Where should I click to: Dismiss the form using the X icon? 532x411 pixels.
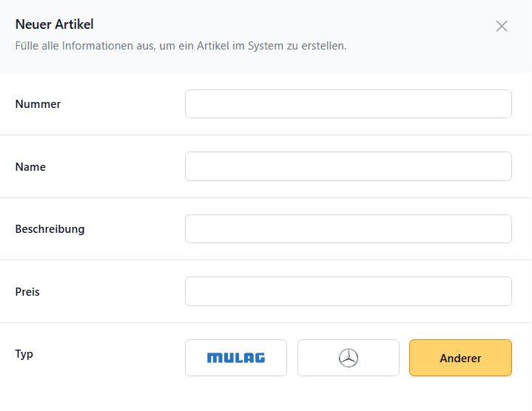502,26
